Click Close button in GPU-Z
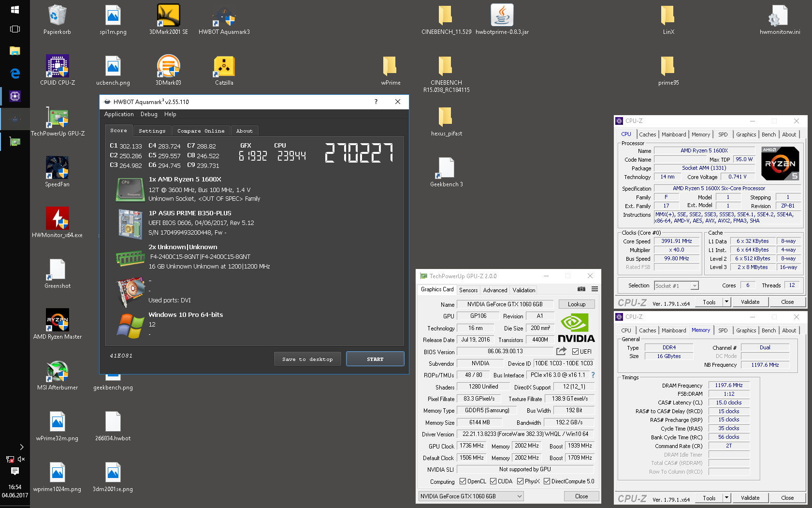Viewport: 812px width, 508px height. click(x=581, y=496)
